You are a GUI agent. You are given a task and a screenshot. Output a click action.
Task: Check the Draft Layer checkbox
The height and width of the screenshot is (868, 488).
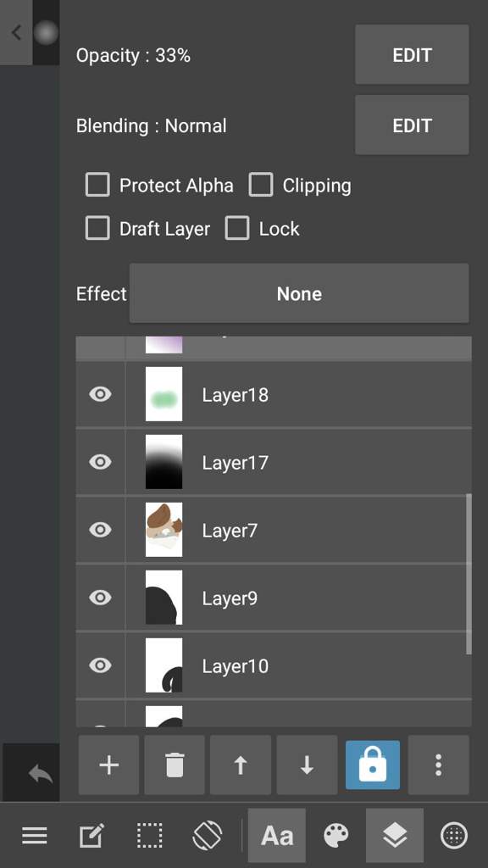[97, 228]
